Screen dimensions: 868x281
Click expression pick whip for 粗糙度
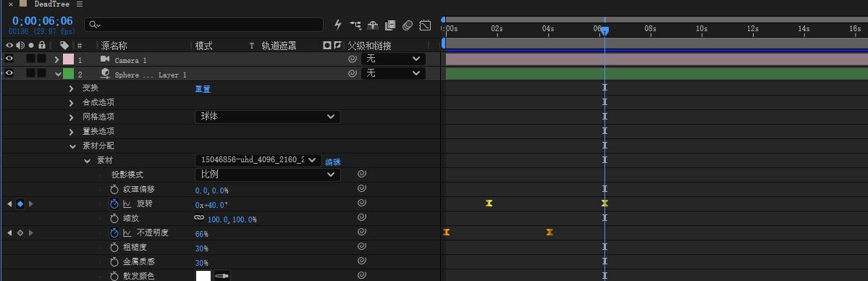click(x=361, y=247)
